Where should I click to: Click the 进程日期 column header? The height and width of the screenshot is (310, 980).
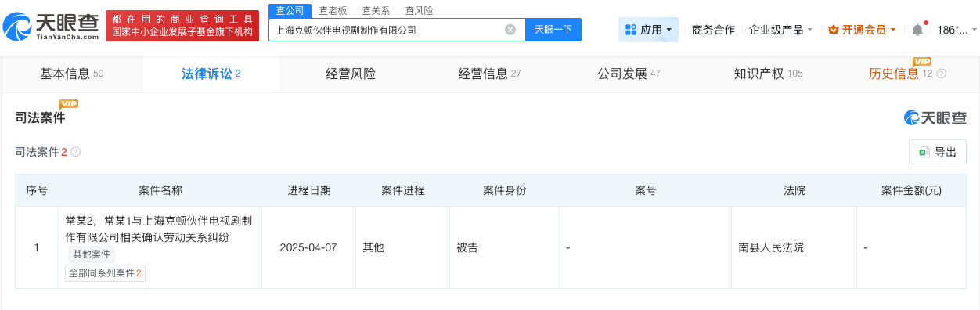[308, 190]
